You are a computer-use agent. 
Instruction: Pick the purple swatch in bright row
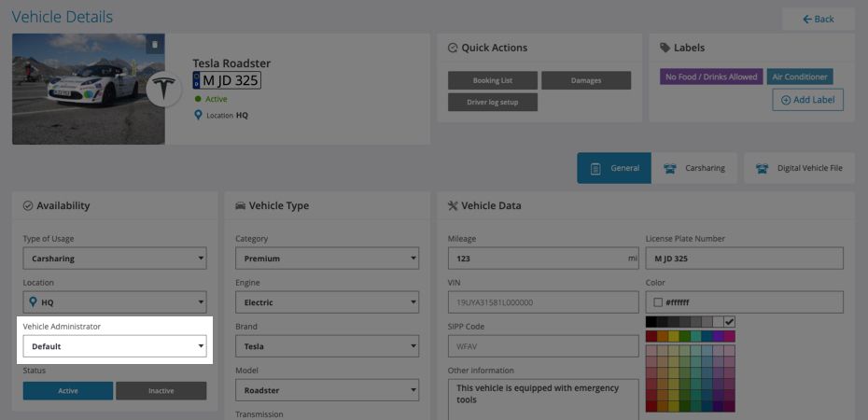(718, 336)
